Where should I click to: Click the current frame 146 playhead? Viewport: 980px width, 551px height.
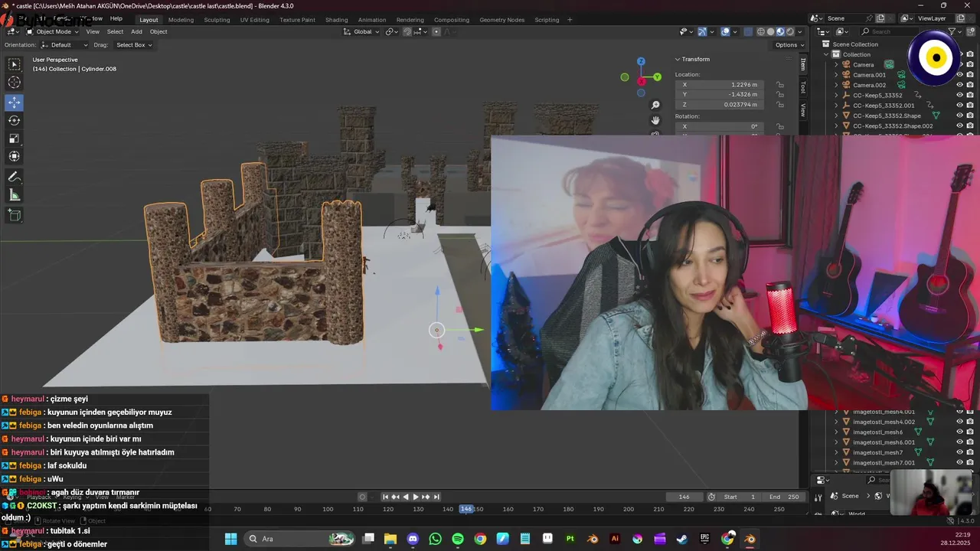465,509
